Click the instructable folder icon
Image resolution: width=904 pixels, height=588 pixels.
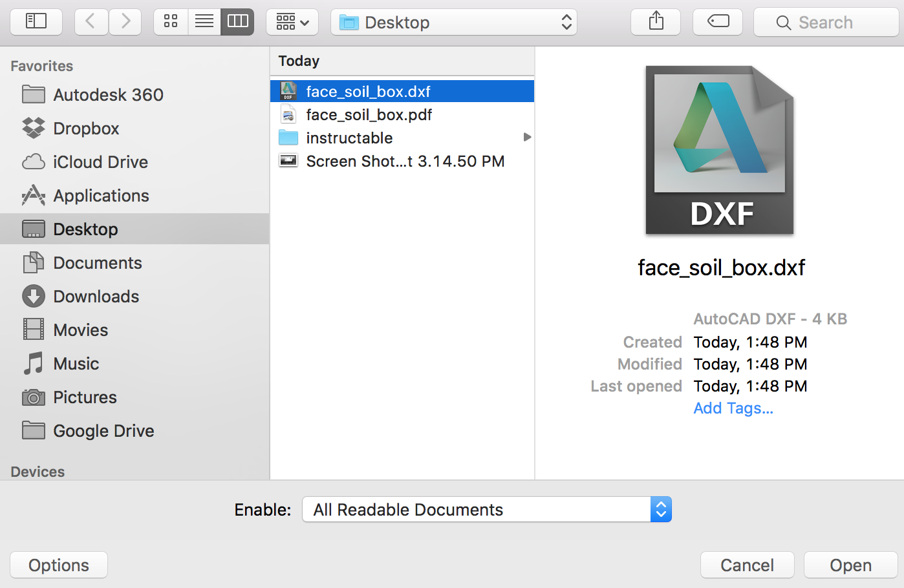pyautogui.click(x=288, y=138)
